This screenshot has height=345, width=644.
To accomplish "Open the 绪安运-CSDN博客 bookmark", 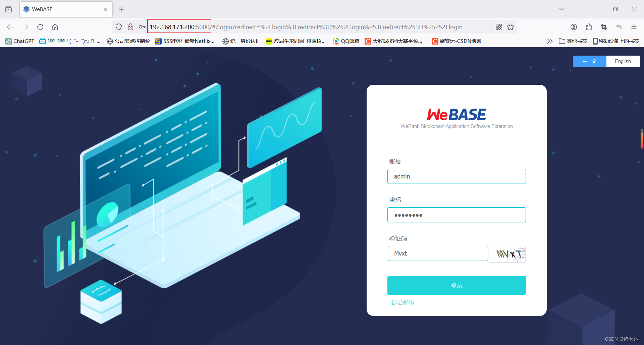I will (x=457, y=41).
